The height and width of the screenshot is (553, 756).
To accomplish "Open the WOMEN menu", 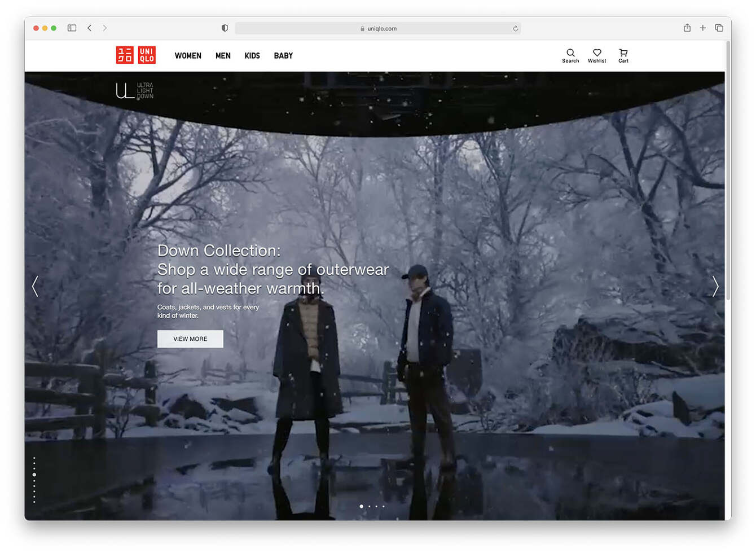I will pyautogui.click(x=188, y=56).
